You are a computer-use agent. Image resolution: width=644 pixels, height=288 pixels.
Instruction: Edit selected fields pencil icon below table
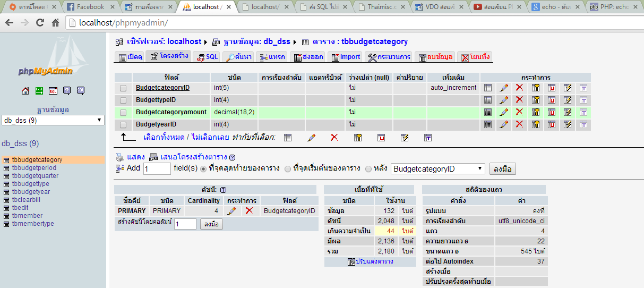pyautogui.click(x=311, y=137)
